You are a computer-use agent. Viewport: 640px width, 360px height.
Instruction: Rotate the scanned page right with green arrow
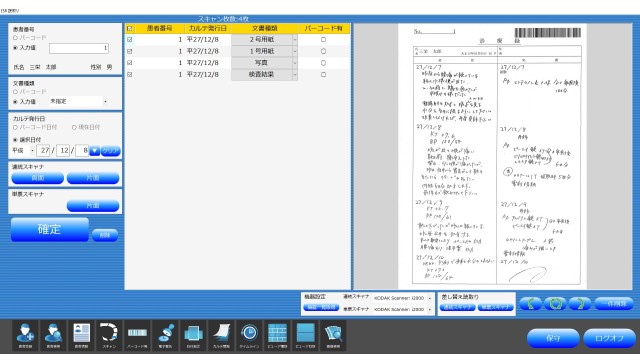[580, 304]
